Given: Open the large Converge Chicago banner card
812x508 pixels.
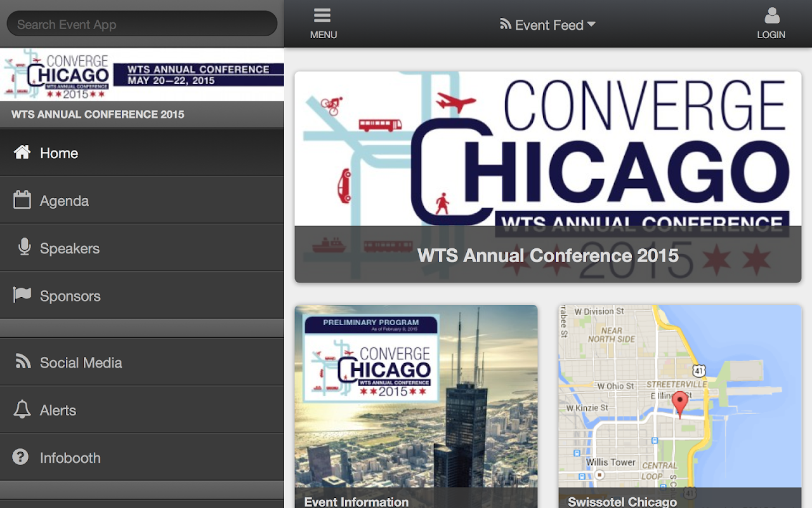Looking at the screenshot, I should pos(548,177).
